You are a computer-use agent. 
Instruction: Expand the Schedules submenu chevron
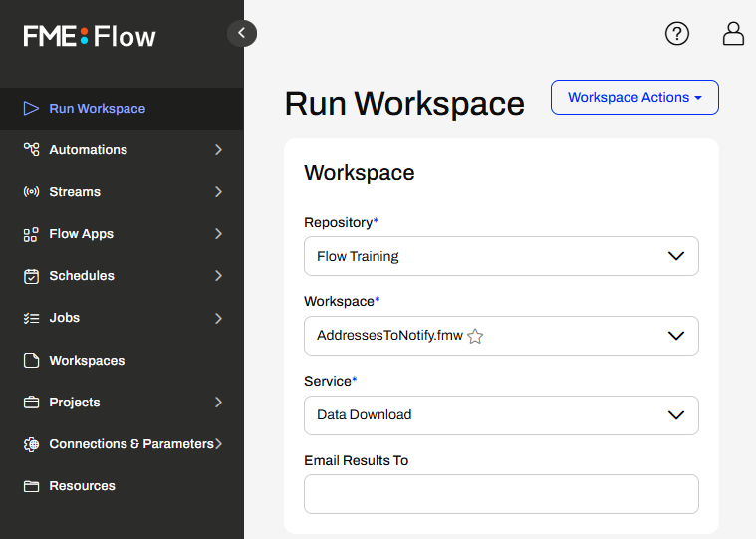(x=218, y=276)
